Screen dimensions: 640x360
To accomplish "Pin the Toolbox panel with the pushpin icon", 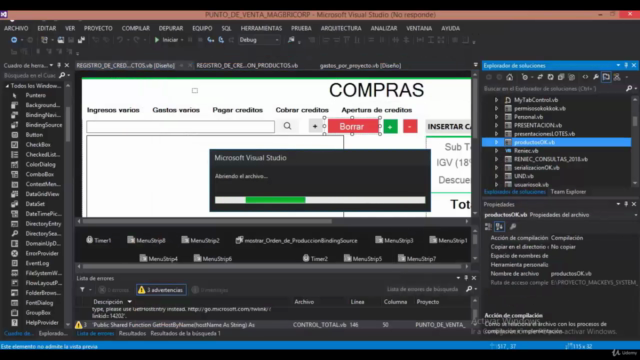I will tap(59, 65).
